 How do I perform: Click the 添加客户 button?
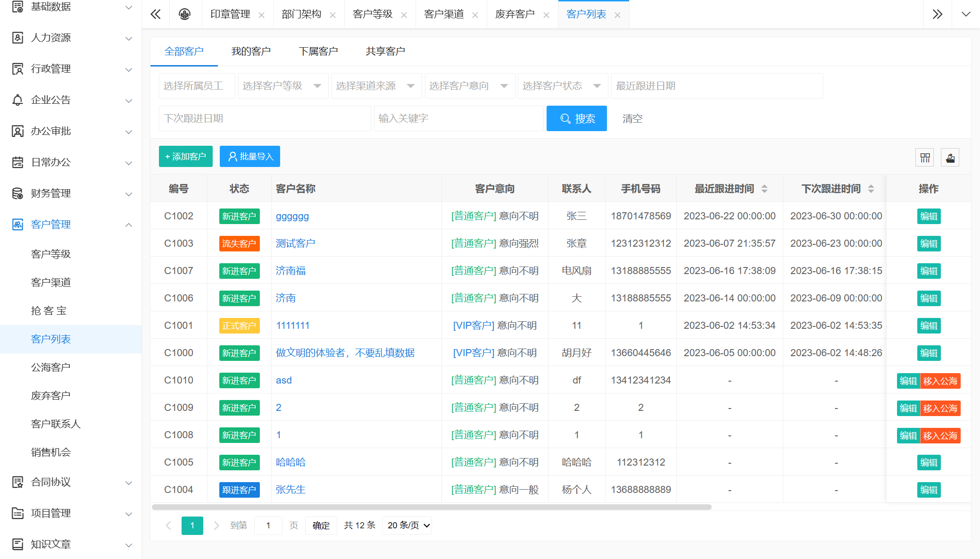[x=186, y=156]
